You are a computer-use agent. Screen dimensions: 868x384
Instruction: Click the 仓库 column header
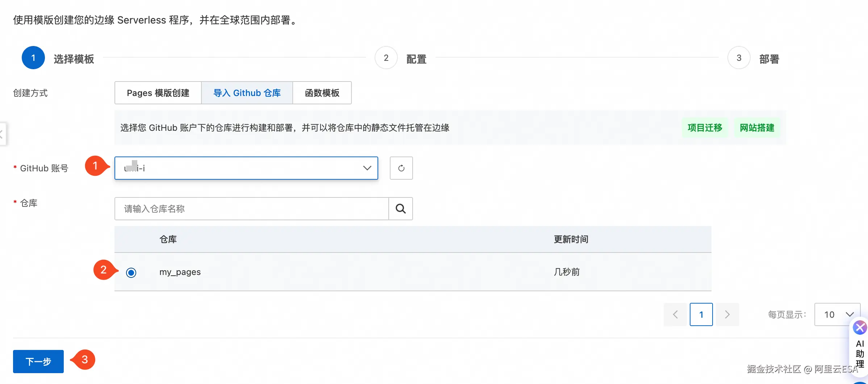(168, 239)
